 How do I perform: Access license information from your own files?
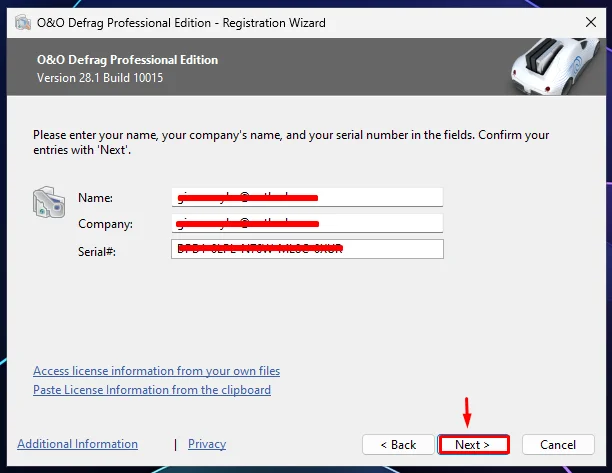(157, 371)
